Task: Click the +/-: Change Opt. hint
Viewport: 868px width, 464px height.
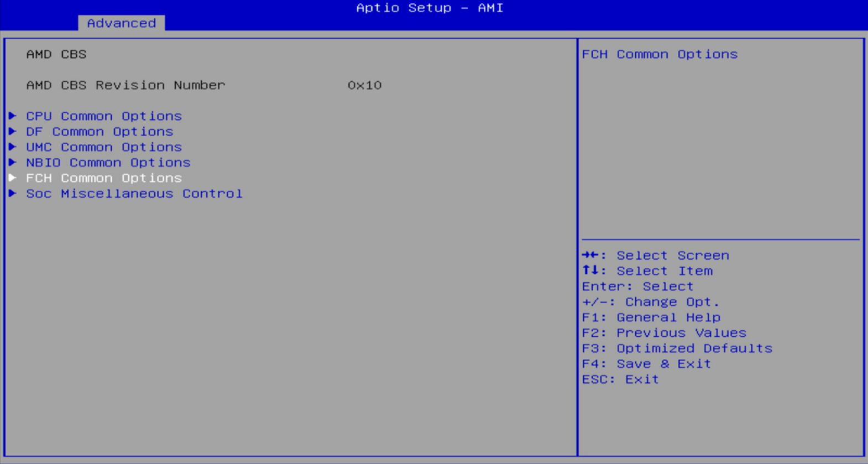Action: 651,302
